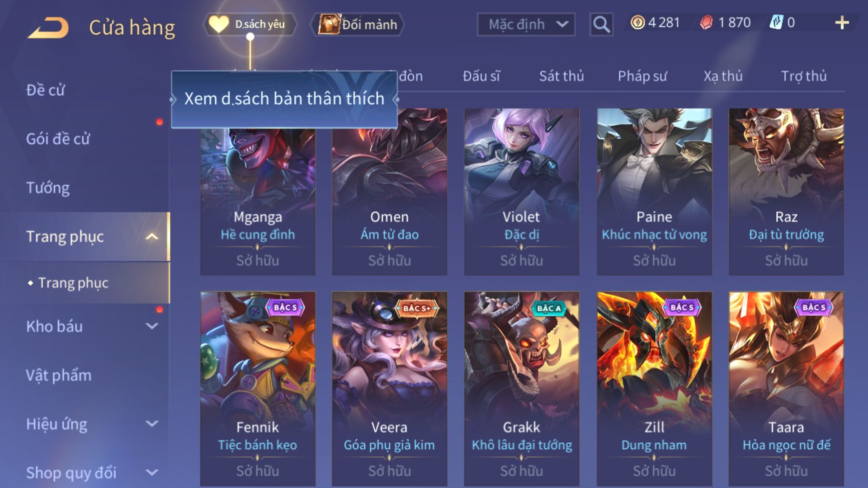Viewport: 868px width, 488px height.
Task: Open the Đổi mảnh chest icon
Action: [329, 24]
